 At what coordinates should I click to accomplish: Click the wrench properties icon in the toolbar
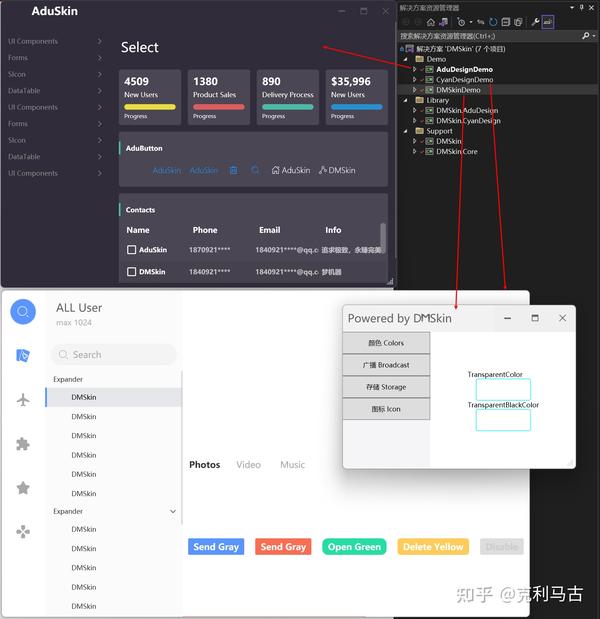pyautogui.click(x=535, y=22)
